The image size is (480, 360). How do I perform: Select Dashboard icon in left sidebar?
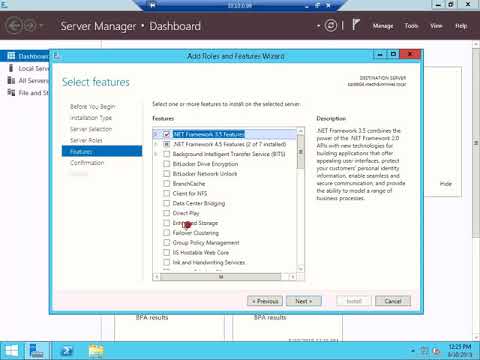point(11,56)
